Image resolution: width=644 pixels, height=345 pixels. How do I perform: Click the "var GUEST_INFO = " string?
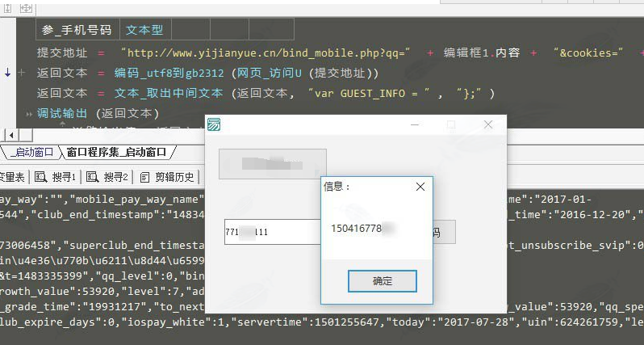click(369, 94)
